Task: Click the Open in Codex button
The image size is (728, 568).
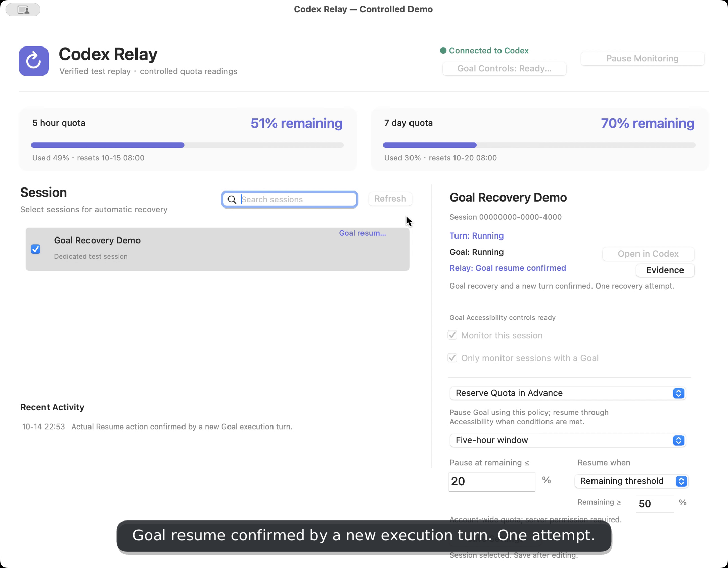Action: click(x=648, y=254)
